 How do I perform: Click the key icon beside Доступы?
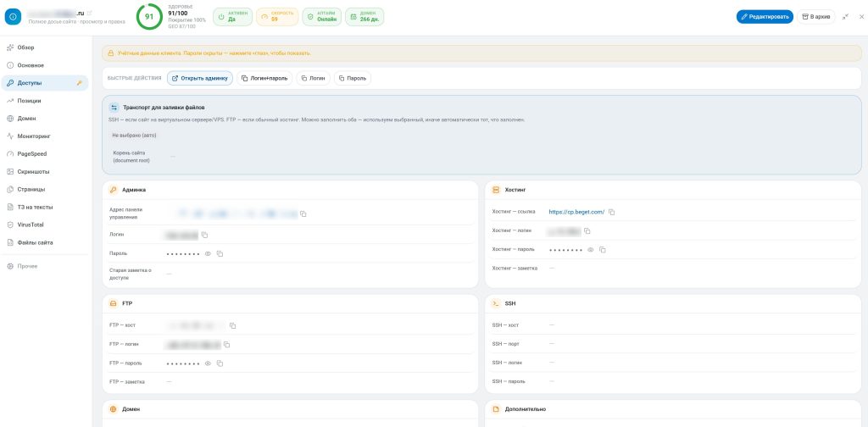80,83
